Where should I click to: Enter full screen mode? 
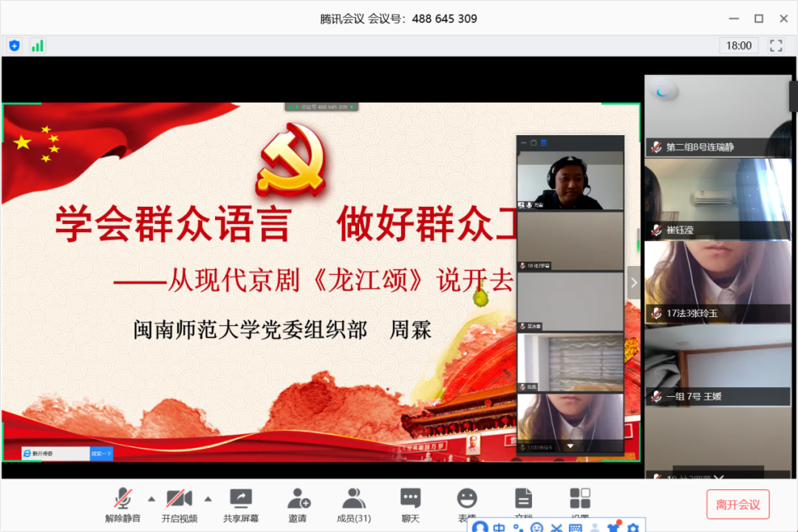pyautogui.click(x=776, y=46)
